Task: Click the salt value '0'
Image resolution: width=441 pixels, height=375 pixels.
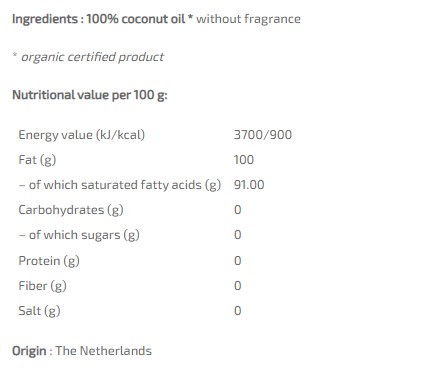Action: tap(238, 311)
